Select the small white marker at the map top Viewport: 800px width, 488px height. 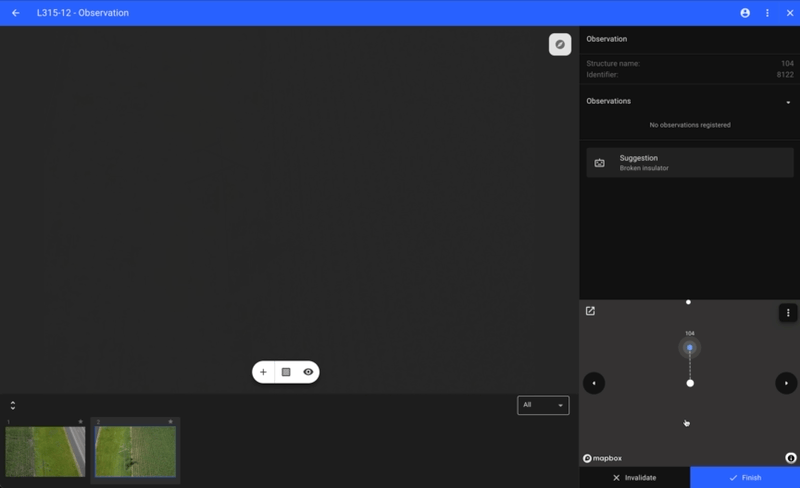tap(688, 302)
